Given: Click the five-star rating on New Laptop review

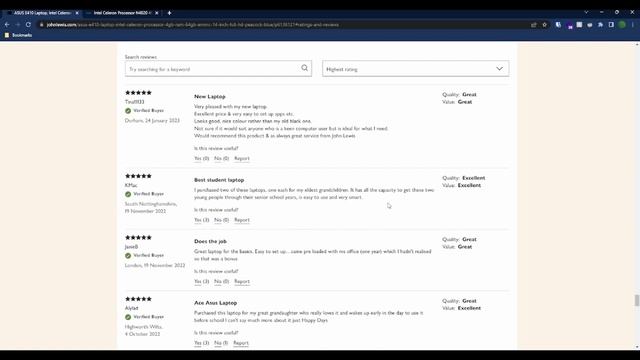Looking at the screenshot, I should [x=138, y=93].
